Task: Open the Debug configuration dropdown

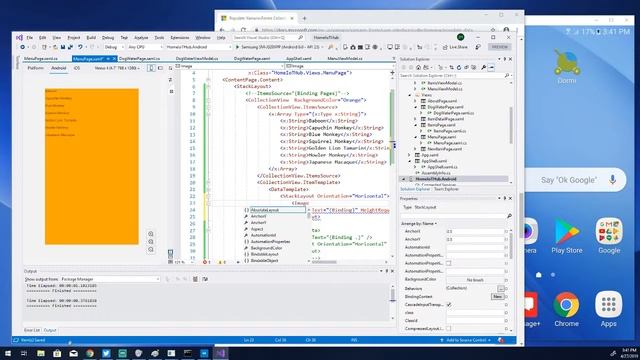Action: pos(114,47)
